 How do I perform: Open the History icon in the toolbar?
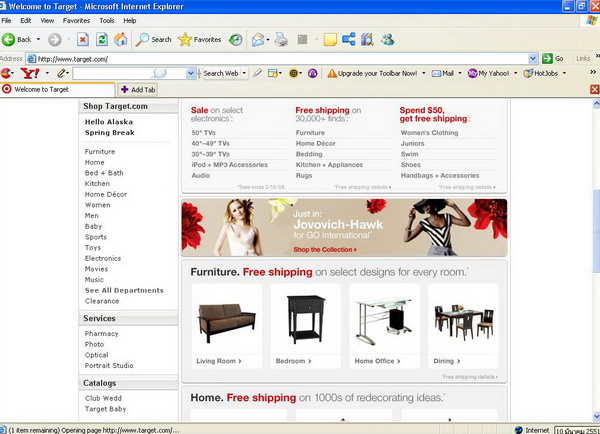click(x=236, y=39)
